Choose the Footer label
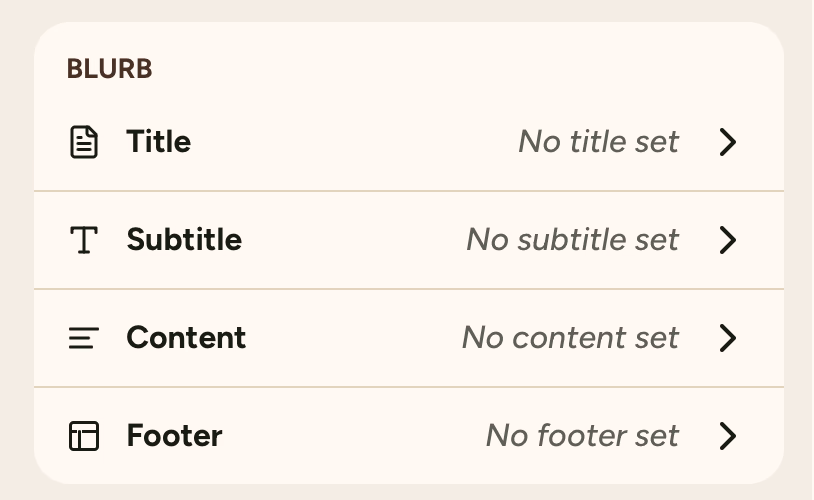Image resolution: width=814 pixels, height=500 pixels. pos(174,436)
